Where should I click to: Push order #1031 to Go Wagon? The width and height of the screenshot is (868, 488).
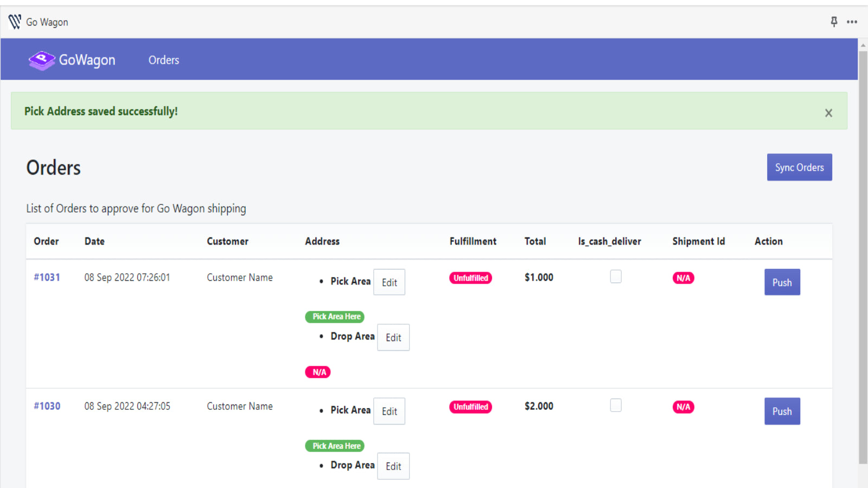[782, 282]
